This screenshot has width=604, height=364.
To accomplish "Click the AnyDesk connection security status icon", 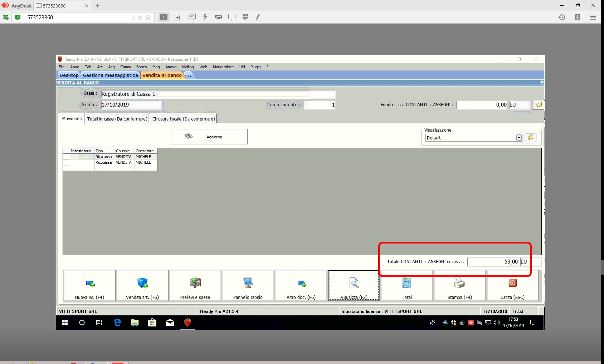I will 18,17.
